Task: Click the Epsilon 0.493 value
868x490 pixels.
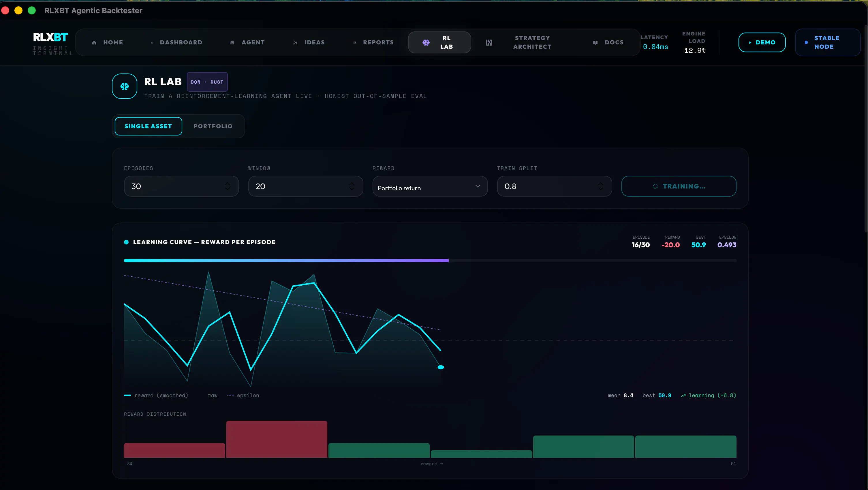Action: pyautogui.click(x=727, y=245)
